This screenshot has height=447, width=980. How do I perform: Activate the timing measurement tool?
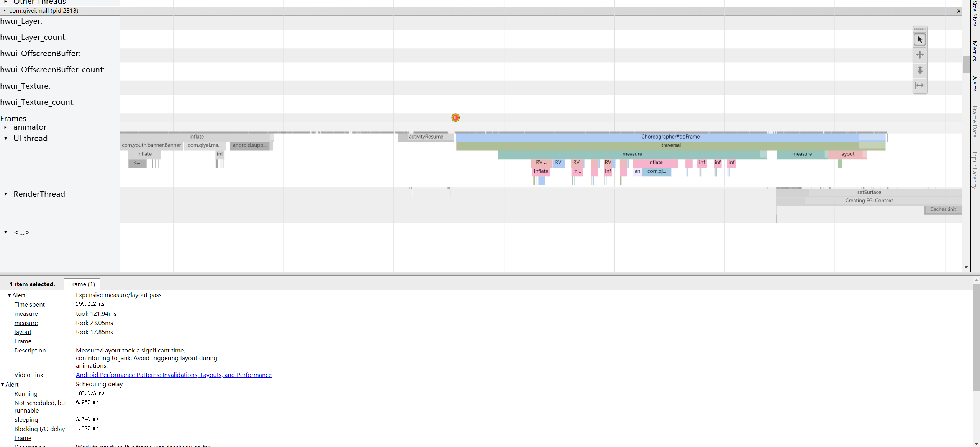click(920, 85)
